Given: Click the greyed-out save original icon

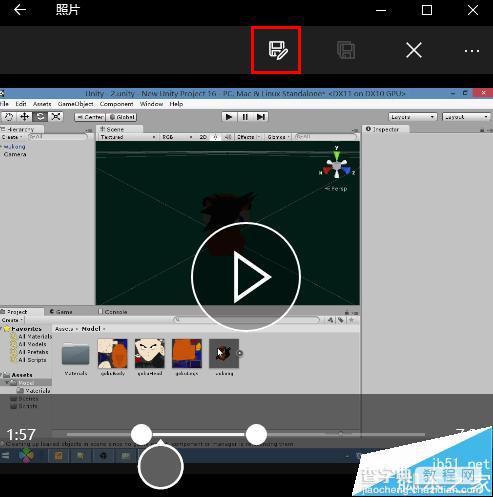Looking at the screenshot, I should 346,50.
